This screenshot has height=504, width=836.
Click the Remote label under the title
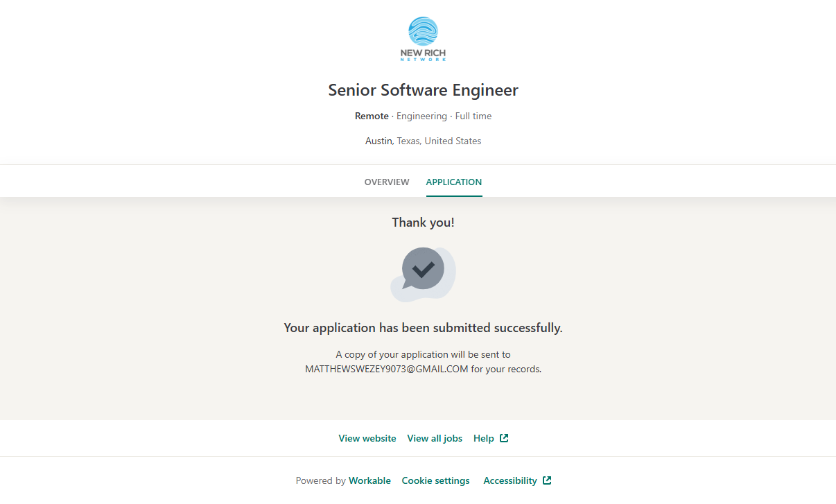tap(372, 116)
